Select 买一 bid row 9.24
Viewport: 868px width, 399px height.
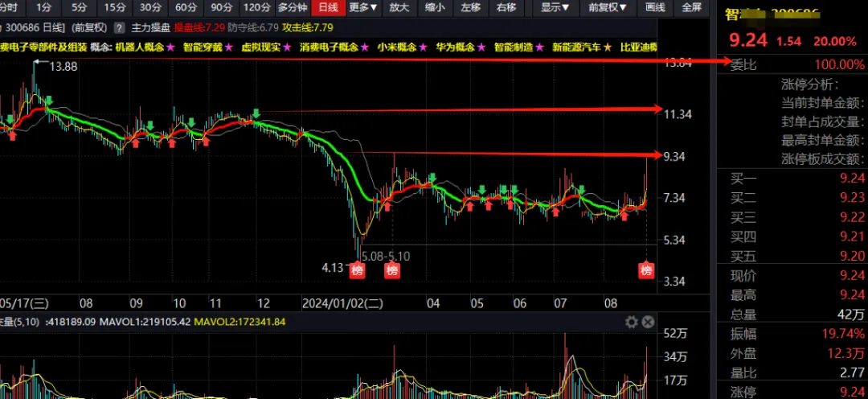[x=796, y=179]
